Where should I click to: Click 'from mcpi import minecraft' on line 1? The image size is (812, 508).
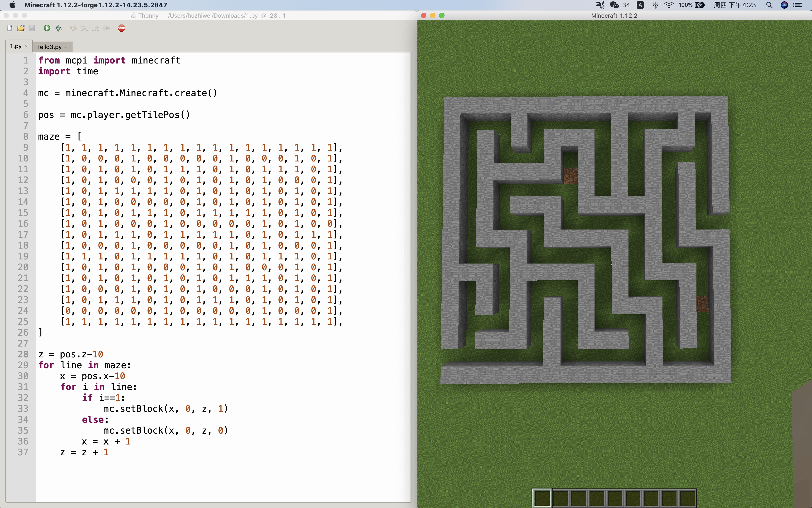[109, 61]
